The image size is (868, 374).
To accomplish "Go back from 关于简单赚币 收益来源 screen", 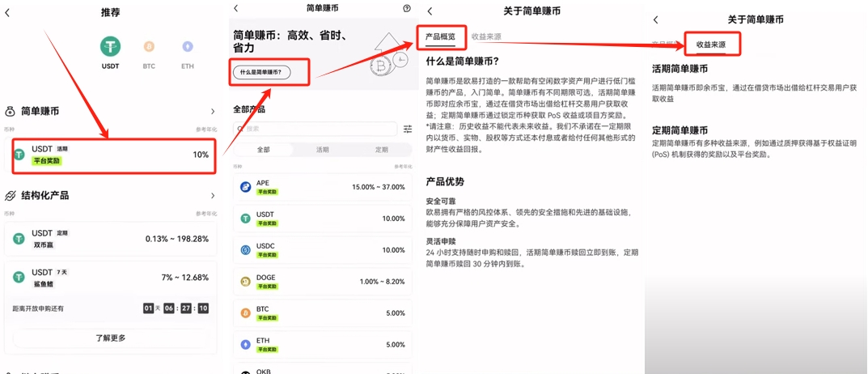I will point(655,19).
